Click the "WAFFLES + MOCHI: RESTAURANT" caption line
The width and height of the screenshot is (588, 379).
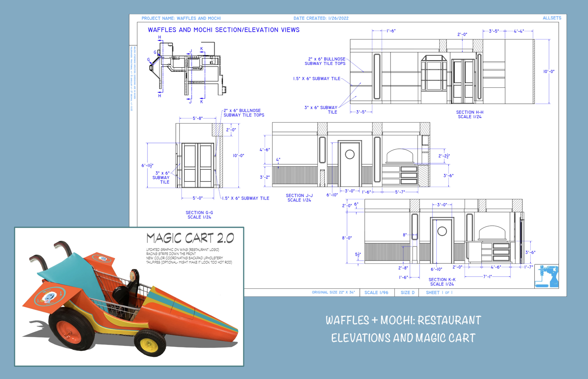click(403, 320)
